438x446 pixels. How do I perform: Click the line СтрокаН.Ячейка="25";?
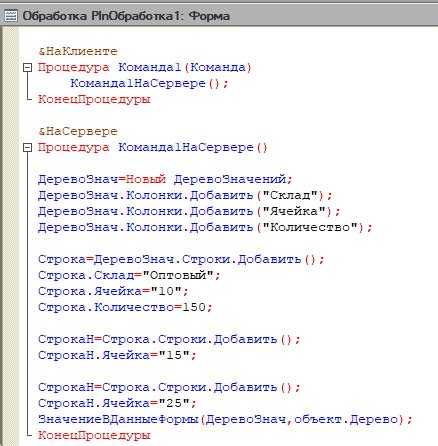pos(117,403)
